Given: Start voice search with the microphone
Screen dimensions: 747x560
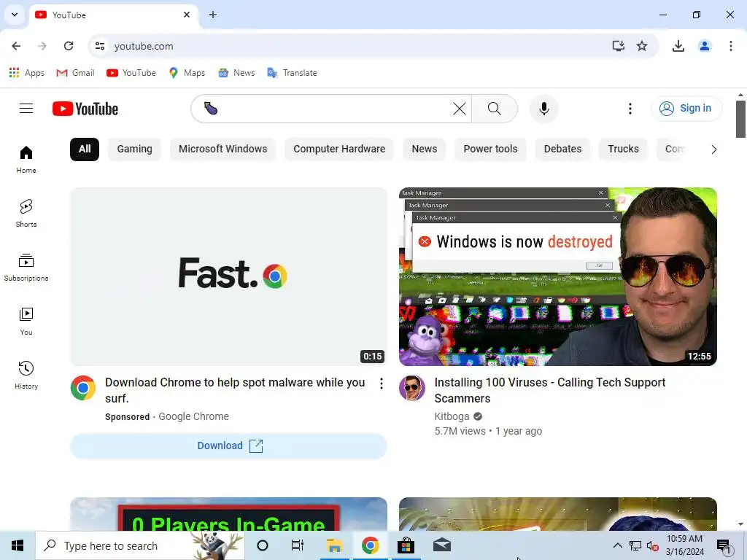Looking at the screenshot, I should coord(544,109).
